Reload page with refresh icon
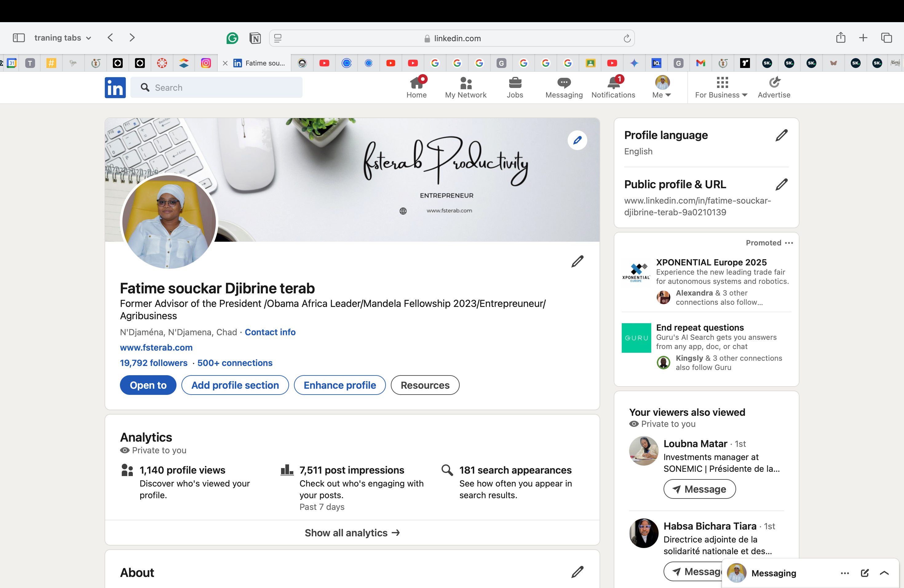Screen dimensions: 904x588 pos(627,38)
